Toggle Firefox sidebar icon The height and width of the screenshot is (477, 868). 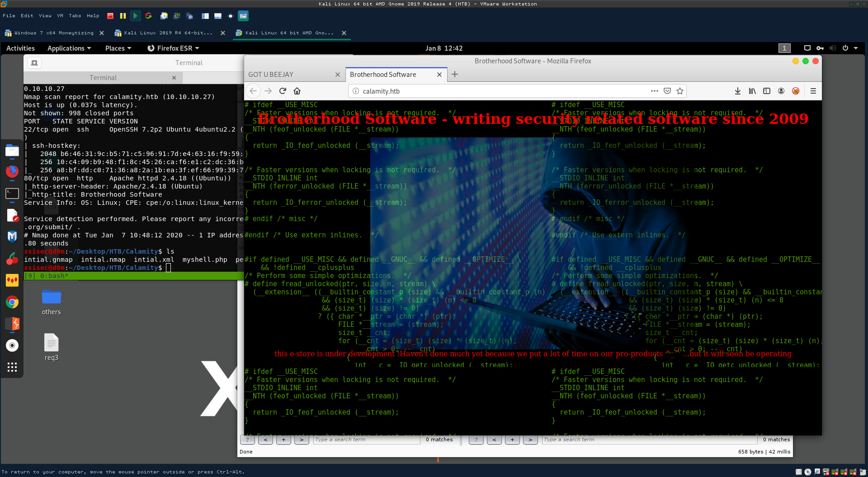coord(767,91)
